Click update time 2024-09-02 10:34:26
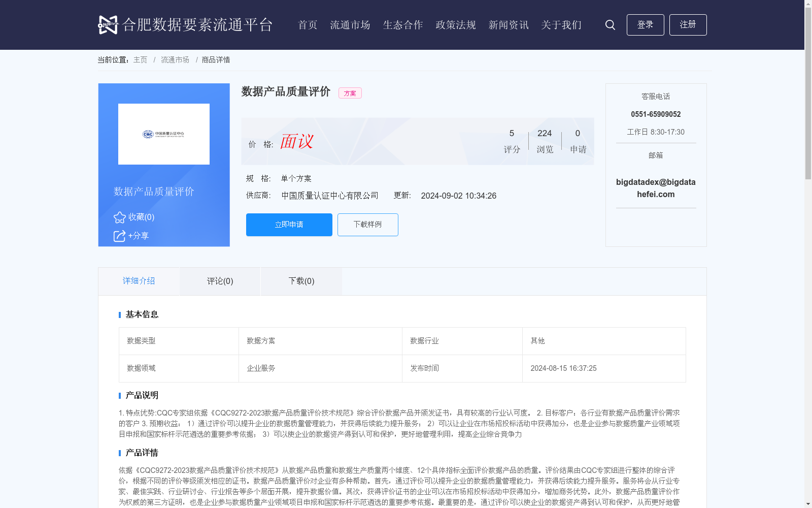The height and width of the screenshot is (508, 812). pyautogui.click(x=459, y=196)
